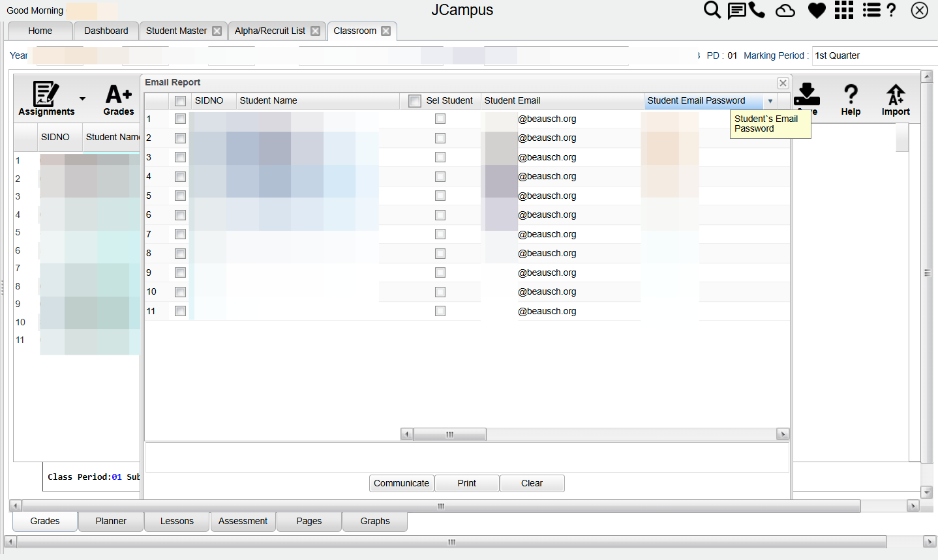Click the A+ Grades toolbar icon

pyautogui.click(x=119, y=100)
